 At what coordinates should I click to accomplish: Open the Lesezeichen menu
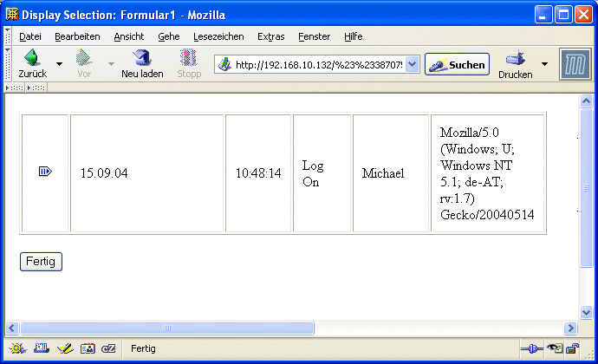point(218,36)
